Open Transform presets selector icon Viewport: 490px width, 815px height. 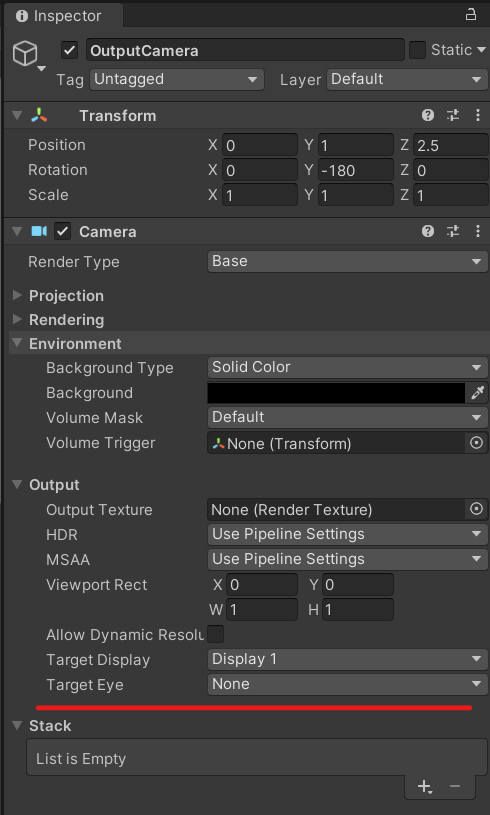(453, 115)
